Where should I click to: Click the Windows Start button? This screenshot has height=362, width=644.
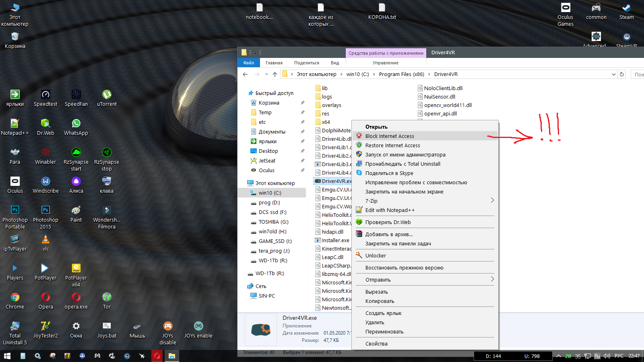(x=7, y=356)
